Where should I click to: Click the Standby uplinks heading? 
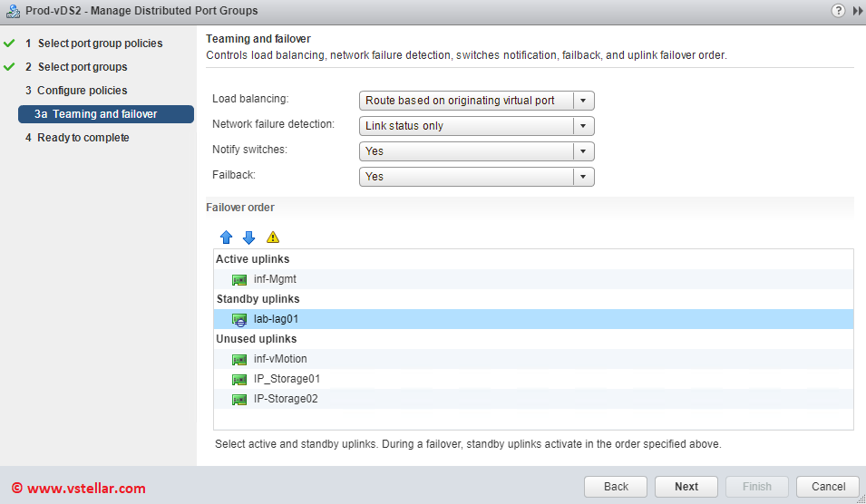258,298
